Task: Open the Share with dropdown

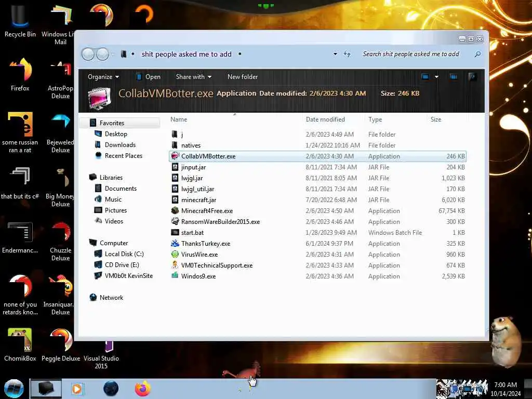Action: click(194, 77)
